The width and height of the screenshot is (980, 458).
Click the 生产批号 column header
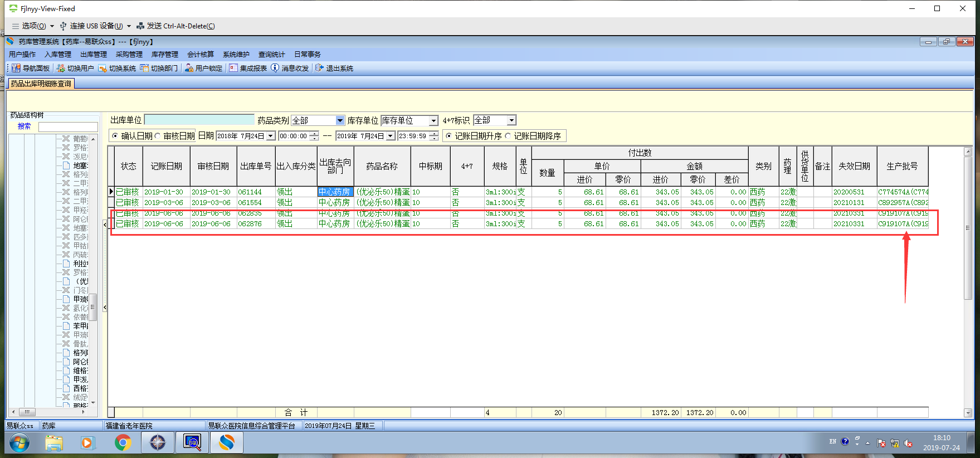click(x=903, y=166)
